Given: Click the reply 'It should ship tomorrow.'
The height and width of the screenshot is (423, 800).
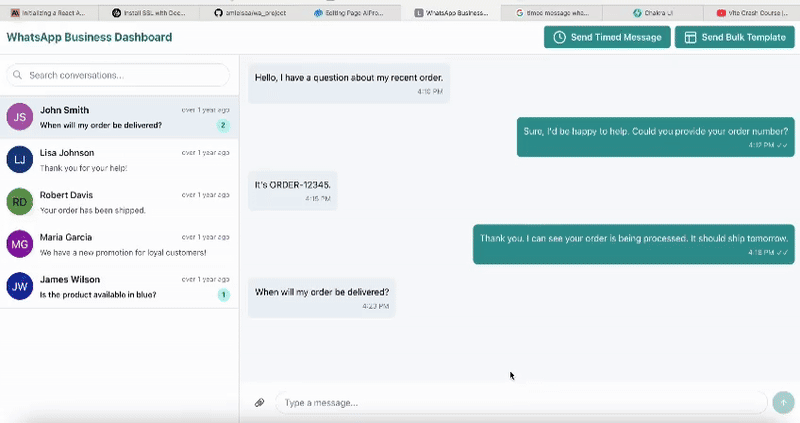Looking at the screenshot, I should [739, 238].
